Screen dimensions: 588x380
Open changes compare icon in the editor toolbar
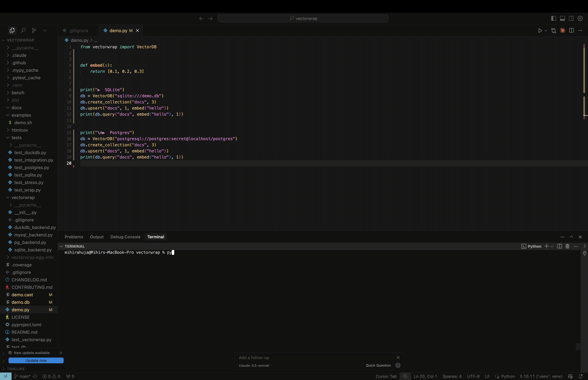click(553, 31)
